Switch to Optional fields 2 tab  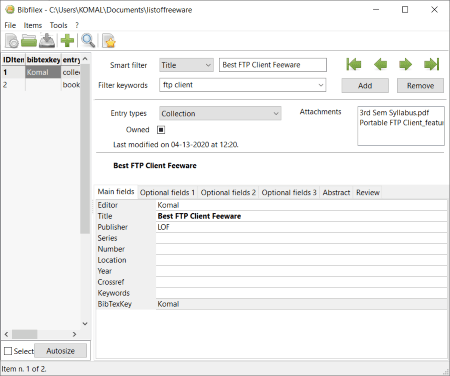coord(228,193)
